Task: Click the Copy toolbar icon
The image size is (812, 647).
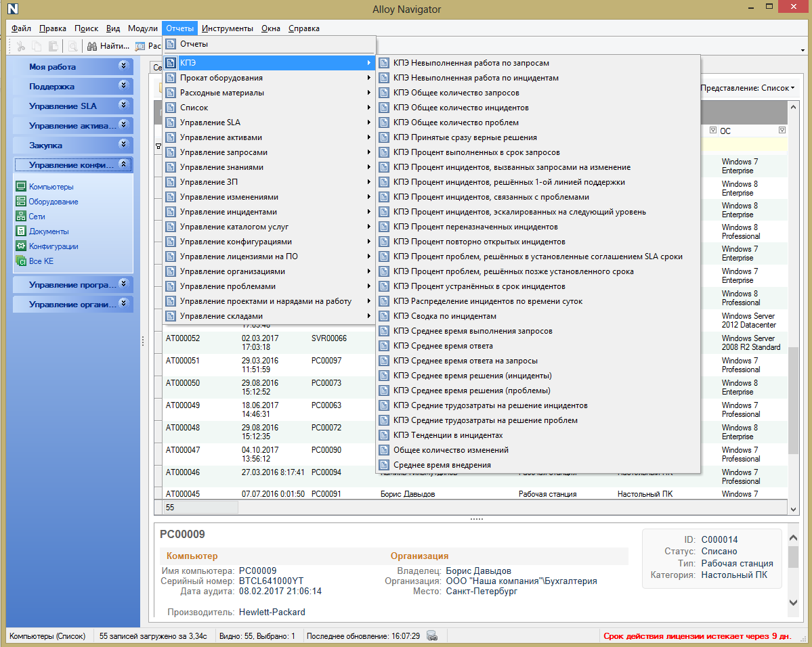Action: click(37, 46)
